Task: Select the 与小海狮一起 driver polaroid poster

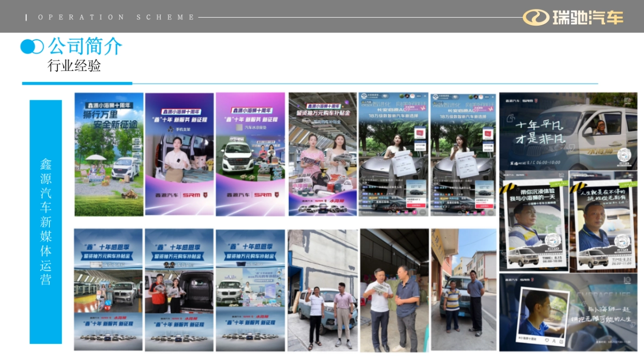Action: [x=568, y=312]
